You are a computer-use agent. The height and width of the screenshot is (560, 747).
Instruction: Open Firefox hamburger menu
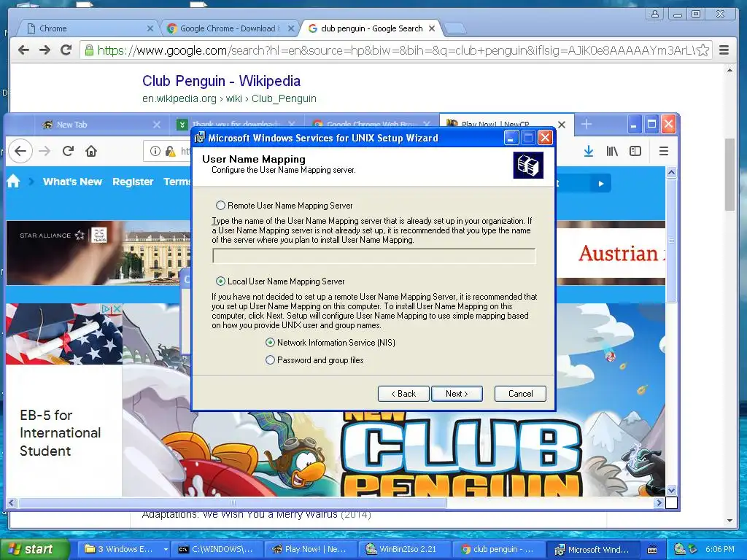664,152
